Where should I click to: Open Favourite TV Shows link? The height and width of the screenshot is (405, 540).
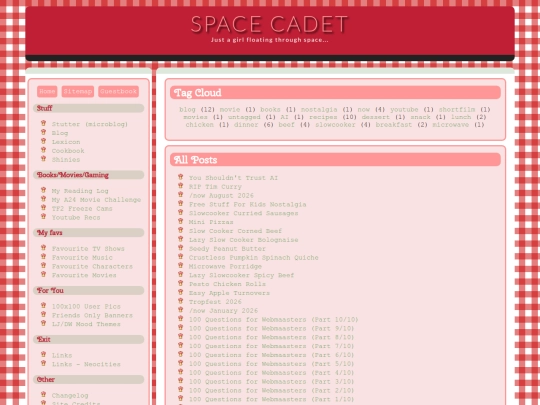[x=88, y=249]
